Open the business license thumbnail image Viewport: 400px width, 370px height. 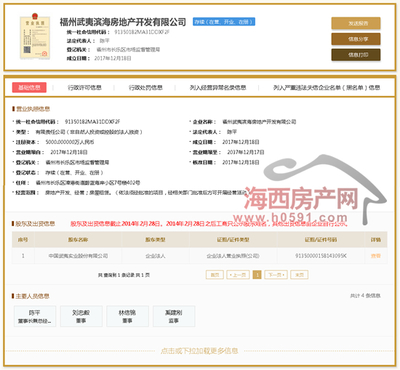(35, 36)
